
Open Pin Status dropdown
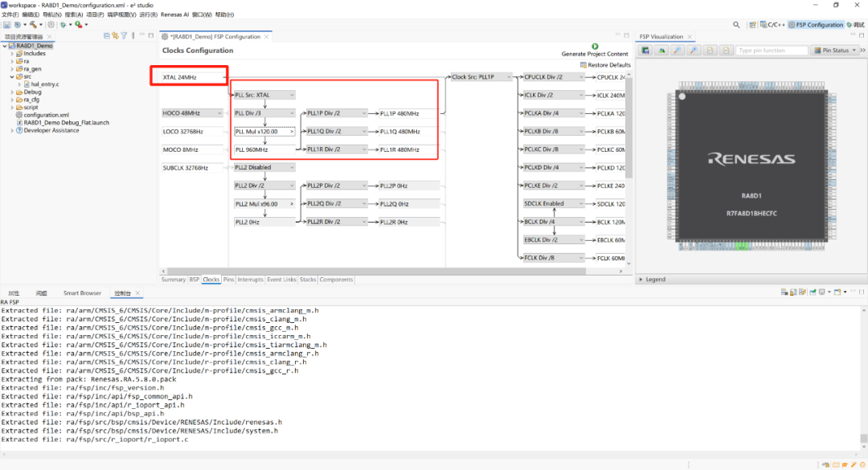834,51
